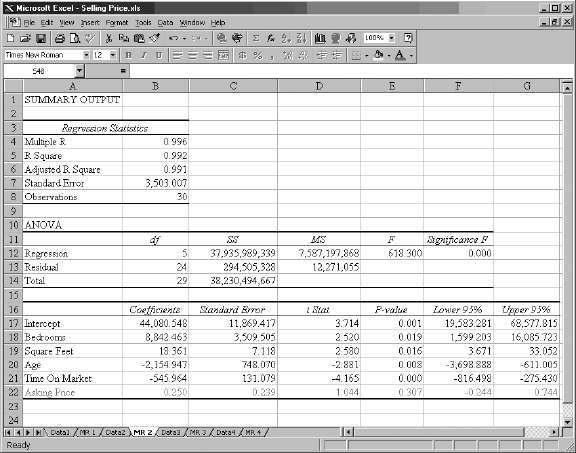Launch the Chart Wizard icon
This screenshot has height=453, width=576.
[320, 38]
